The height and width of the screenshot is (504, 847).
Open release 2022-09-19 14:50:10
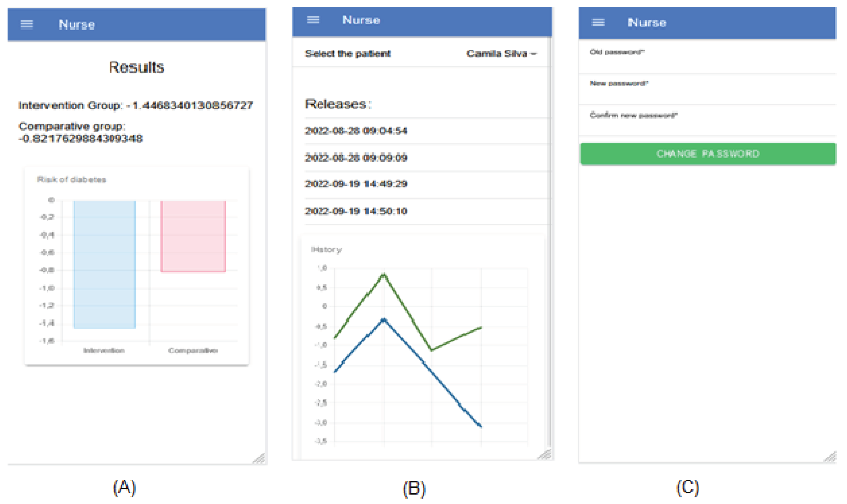(356, 211)
